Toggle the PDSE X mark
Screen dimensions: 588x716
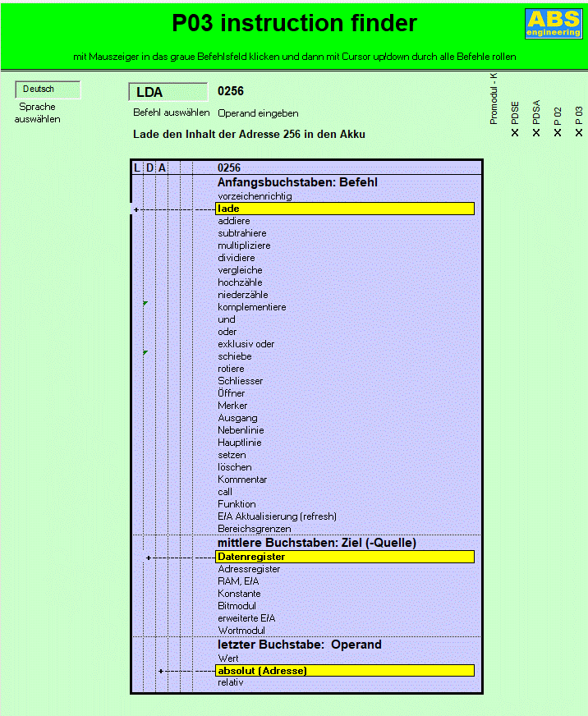(x=515, y=132)
